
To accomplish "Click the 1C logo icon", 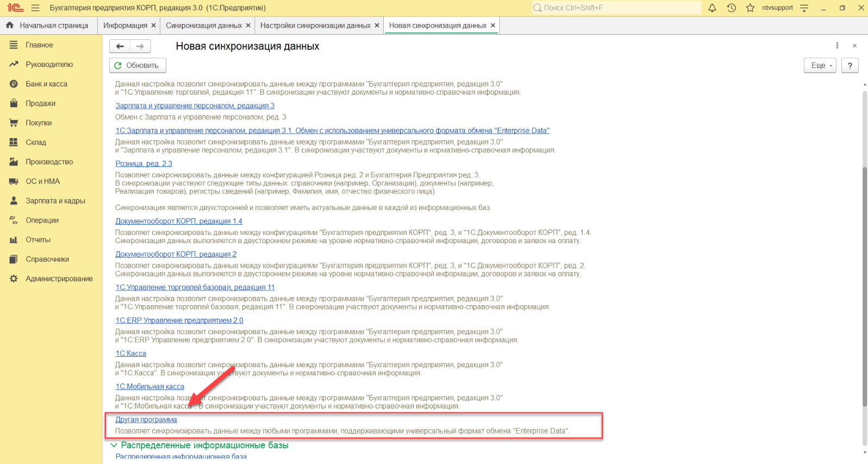I will tap(15, 8).
